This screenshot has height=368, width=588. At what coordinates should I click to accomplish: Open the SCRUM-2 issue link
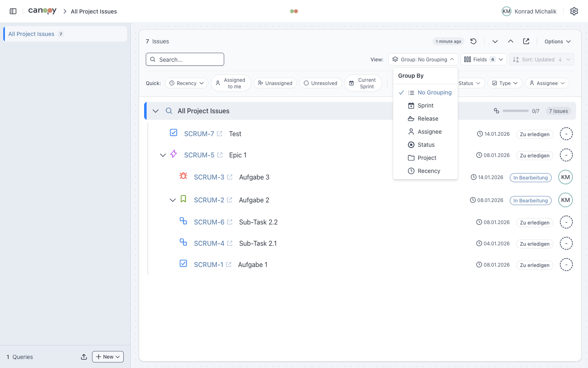[209, 200]
